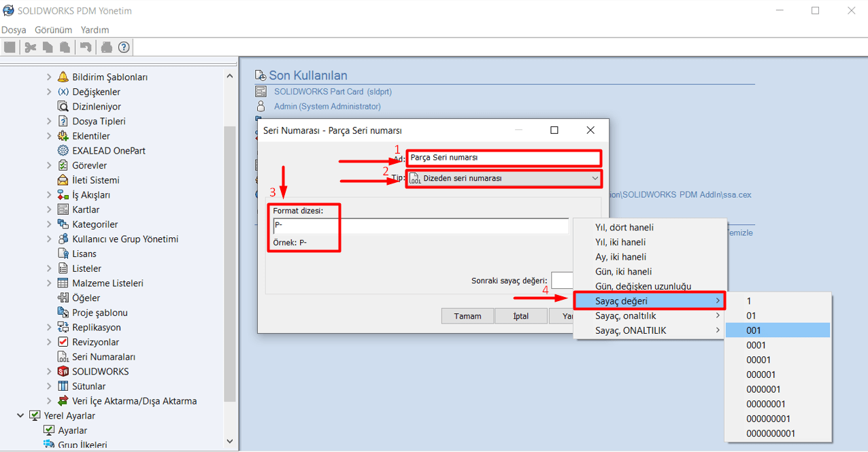The height and width of the screenshot is (452, 868).
Task: Select the Eklentiler gear icon
Action: (63, 136)
